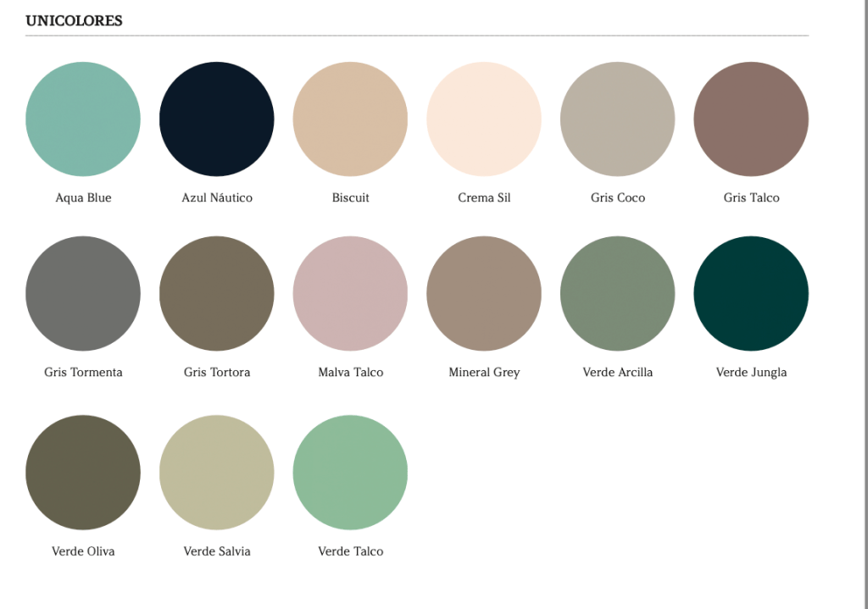The width and height of the screenshot is (868, 609).
Task: Choose the Gris Talco brown swatch
Action: 751,119
